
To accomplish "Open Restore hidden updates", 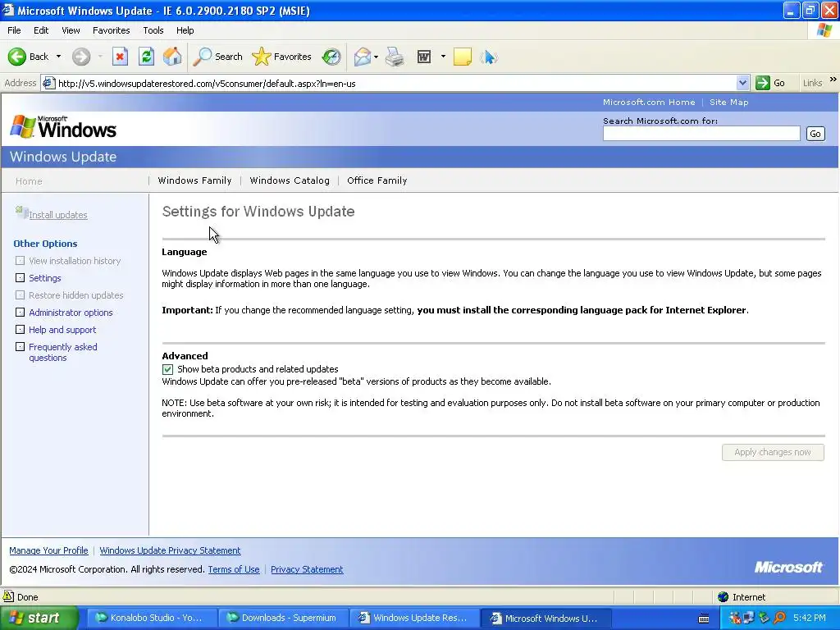I will point(76,295).
